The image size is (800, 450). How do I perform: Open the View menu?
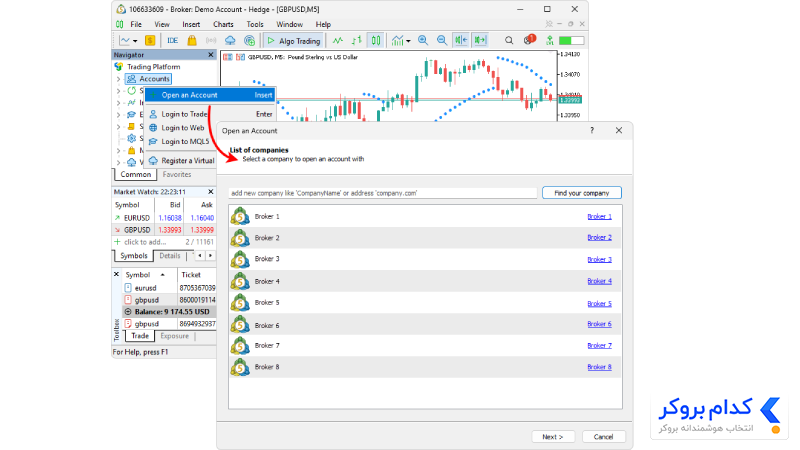tap(162, 24)
